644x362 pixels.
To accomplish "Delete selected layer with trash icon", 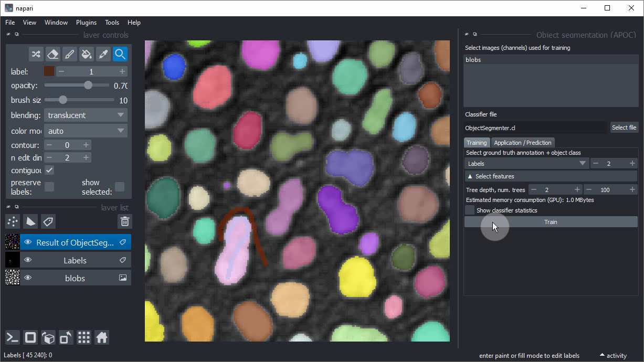I will [x=124, y=221].
